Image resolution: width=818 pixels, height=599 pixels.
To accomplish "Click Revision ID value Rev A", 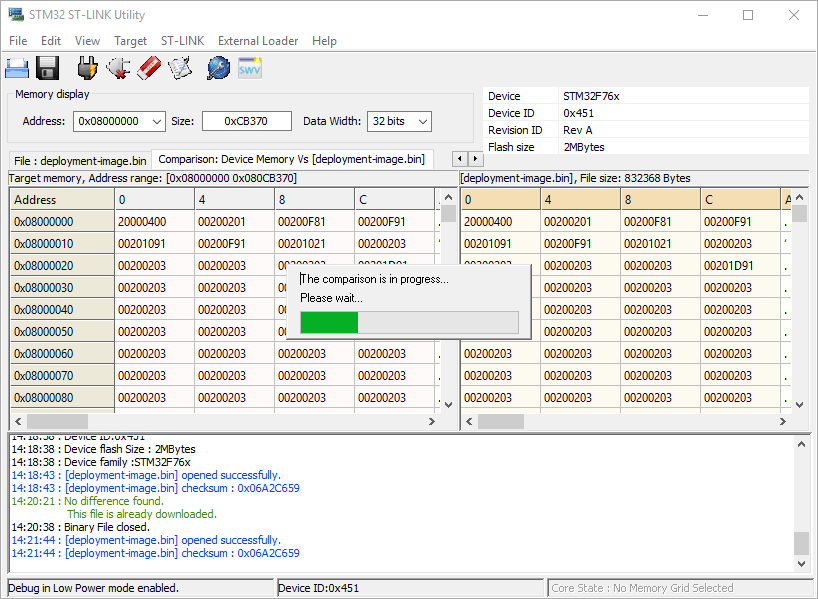I will pyautogui.click(x=578, y=130).
